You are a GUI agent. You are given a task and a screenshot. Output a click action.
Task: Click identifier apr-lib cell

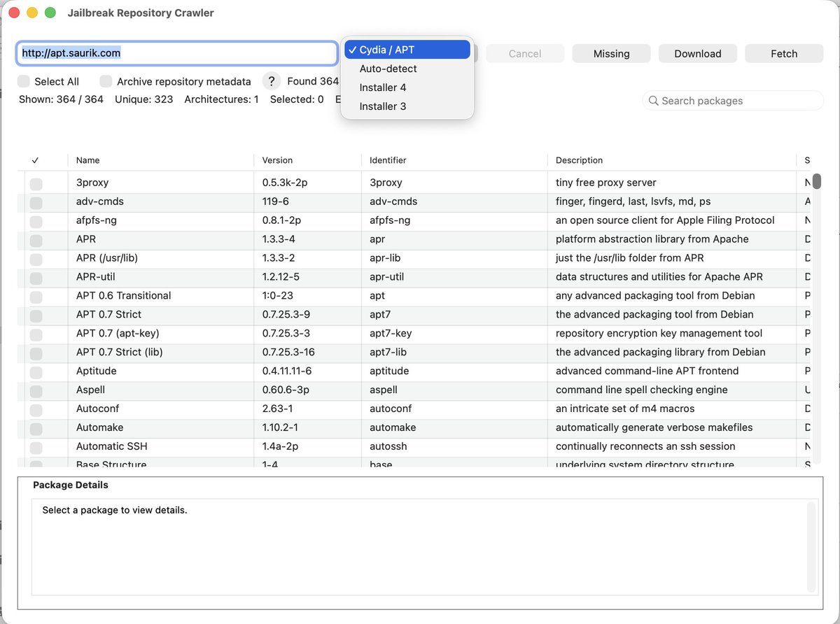385,258
